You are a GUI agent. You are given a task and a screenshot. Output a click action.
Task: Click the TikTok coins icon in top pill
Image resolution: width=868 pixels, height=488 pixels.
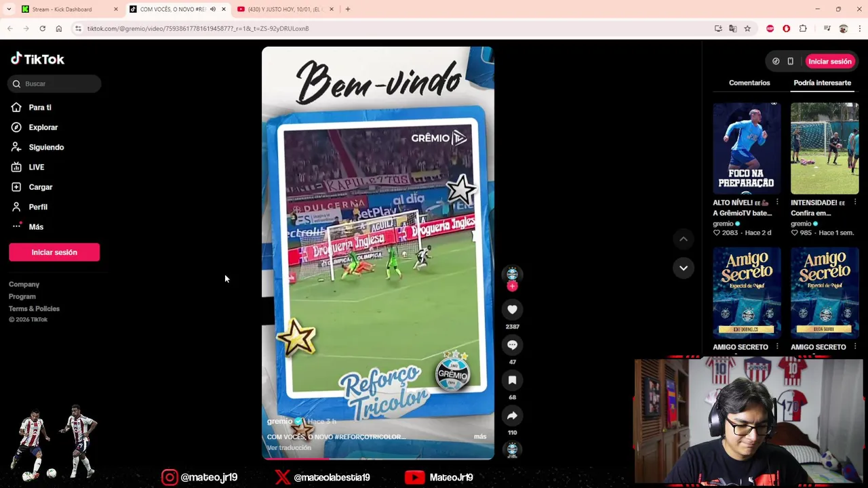pos(776,61)
